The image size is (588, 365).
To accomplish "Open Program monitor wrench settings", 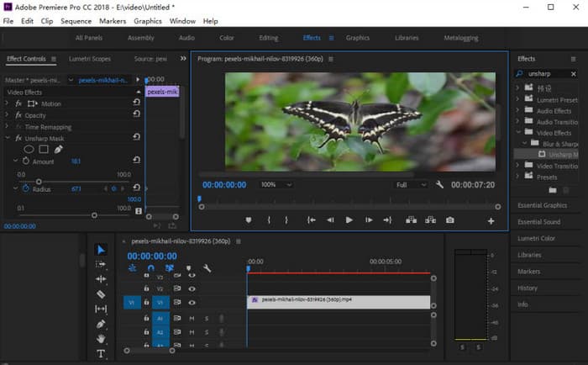I will point(439,184).
